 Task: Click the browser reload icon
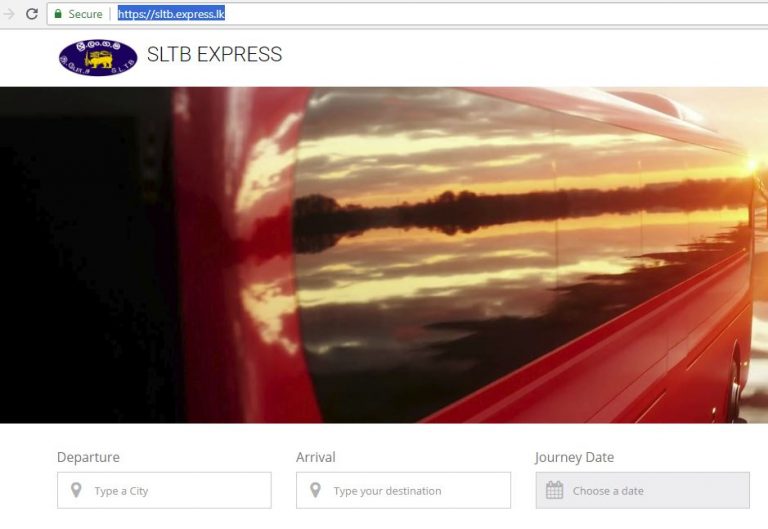(32, 14)
